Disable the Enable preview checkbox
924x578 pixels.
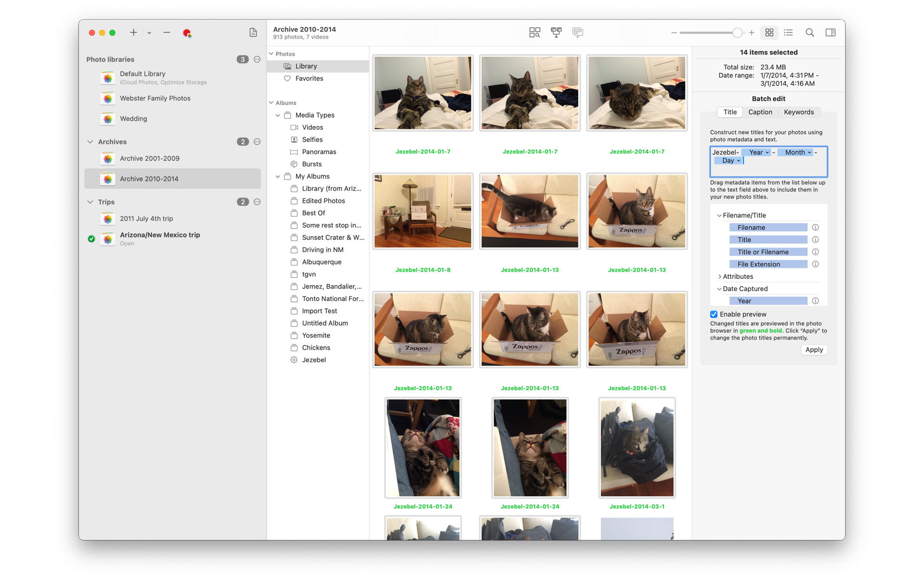point(714,314)
